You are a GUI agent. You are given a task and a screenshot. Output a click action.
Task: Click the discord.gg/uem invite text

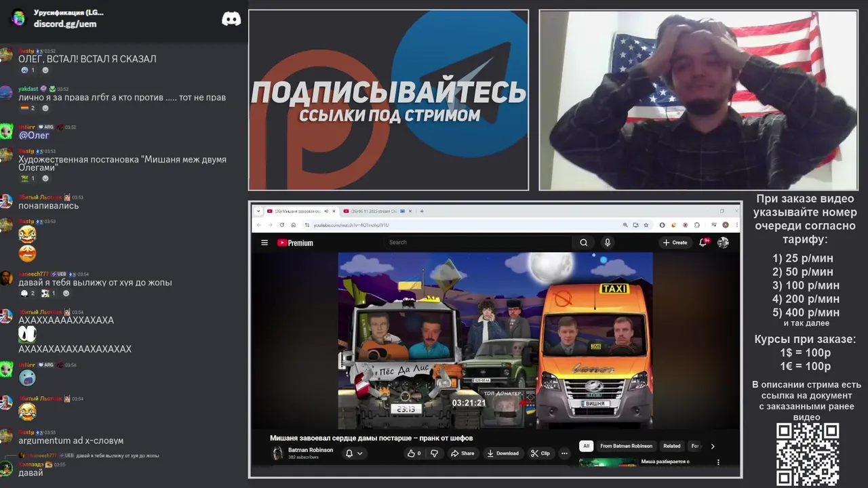tap(65, 24)
